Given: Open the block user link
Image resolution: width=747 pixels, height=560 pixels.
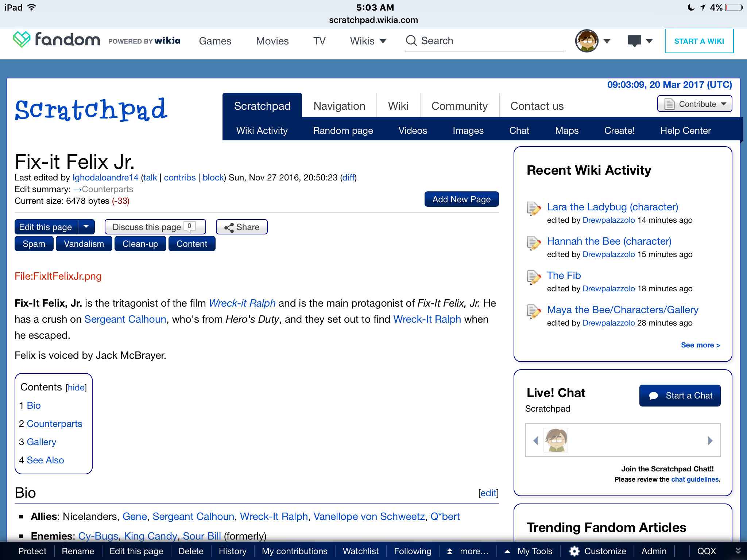Looking at the screenshot, I should [x=213, y=178].
